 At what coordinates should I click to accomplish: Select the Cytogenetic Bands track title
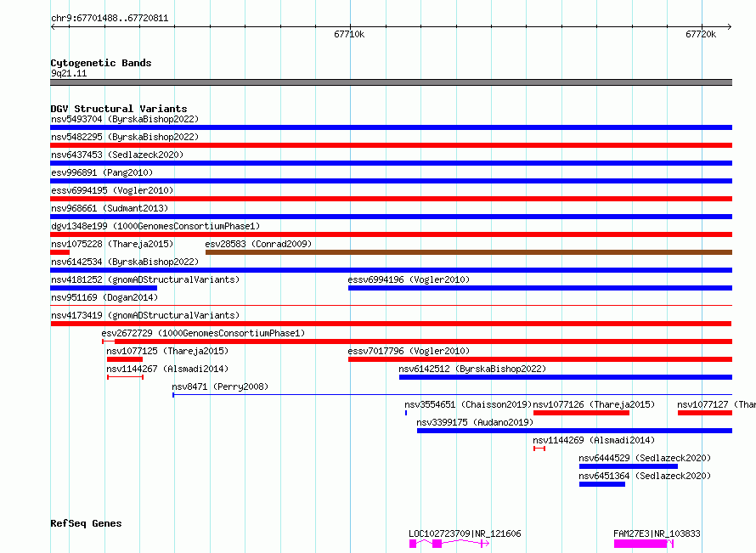click(x=101, y=63)
